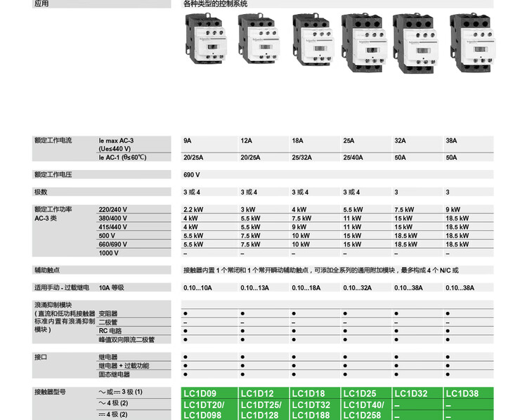Image resolution: width=527 pixels, height=420 pixels.
Task: Click the 额定工作电流 heading
Action: tap(53, 140)
